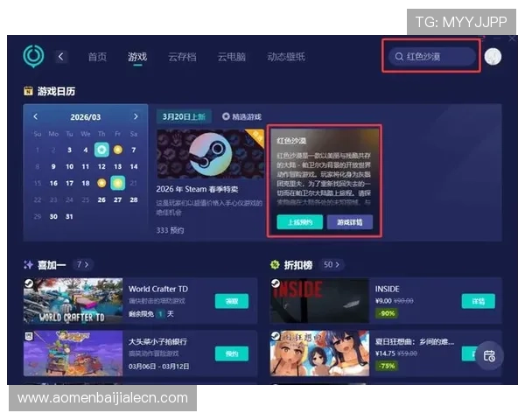This screenshot has width=525, height=420.
Task: Click the back arrow button
Action: click(61, 57)
